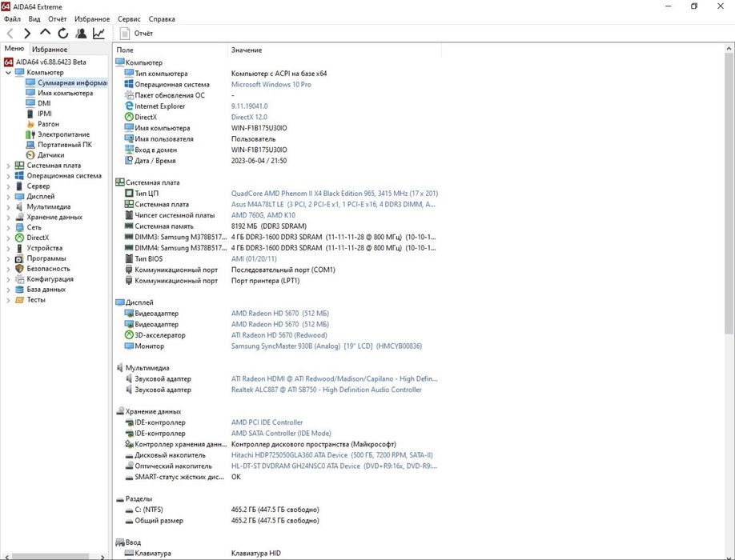Open the Файл menu
Viewport: 735px width, 560px height.
[x=12, y=18]
